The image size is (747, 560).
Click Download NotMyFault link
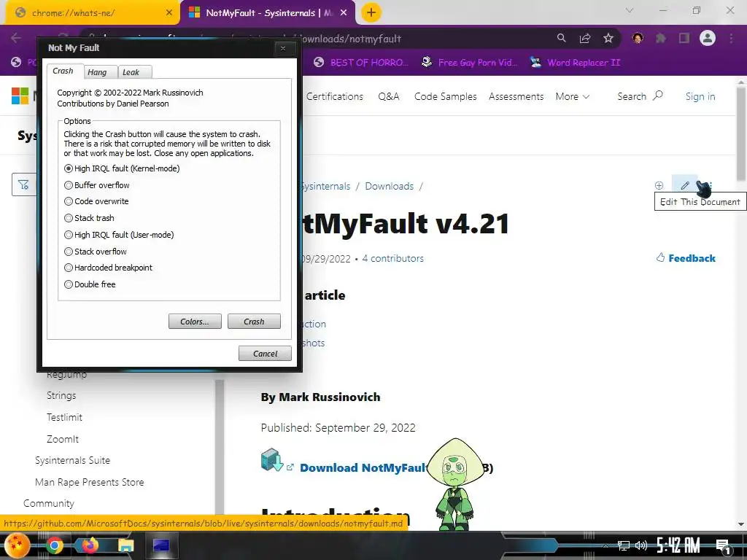coord(365,468)
